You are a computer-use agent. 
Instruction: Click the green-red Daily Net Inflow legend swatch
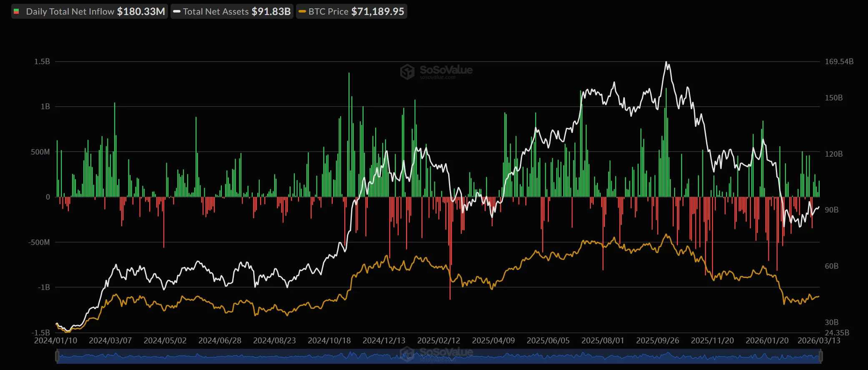(x=16, y=12)
